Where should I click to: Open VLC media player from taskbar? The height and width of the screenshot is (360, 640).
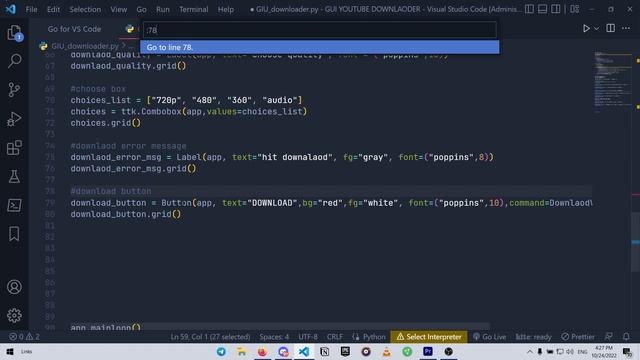387,351
